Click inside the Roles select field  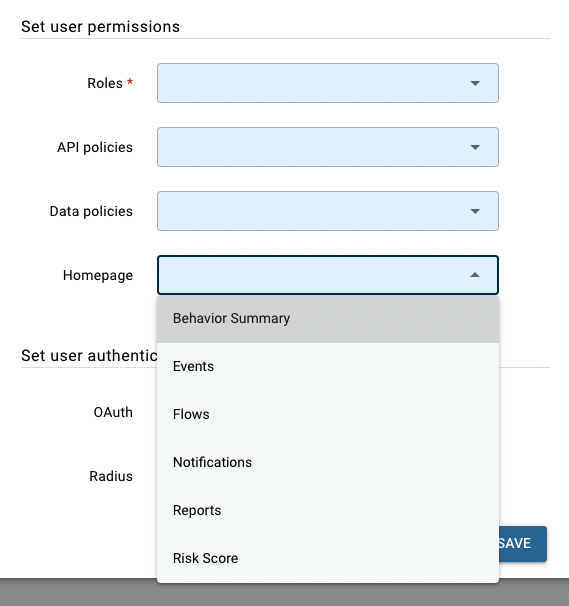pos(328,83)
